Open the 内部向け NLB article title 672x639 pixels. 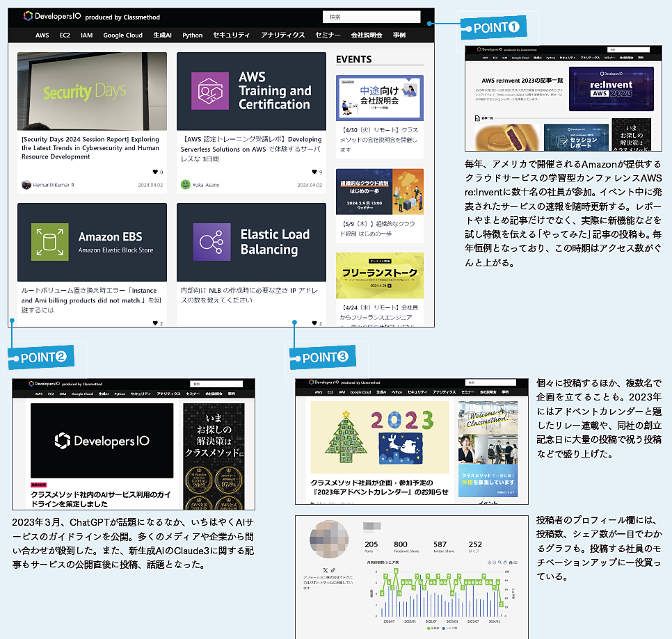(x=249, y=295)
